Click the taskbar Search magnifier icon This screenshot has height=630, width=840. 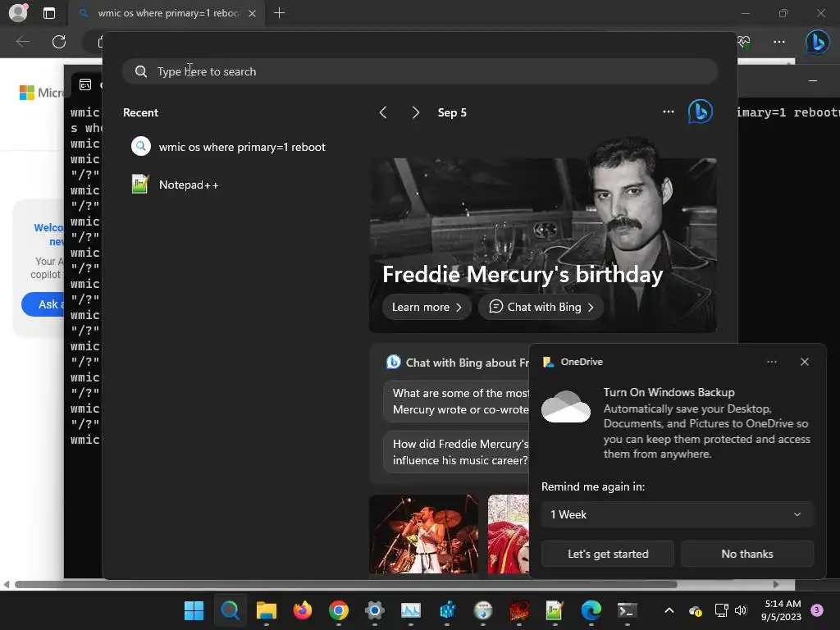coord(230,610)
